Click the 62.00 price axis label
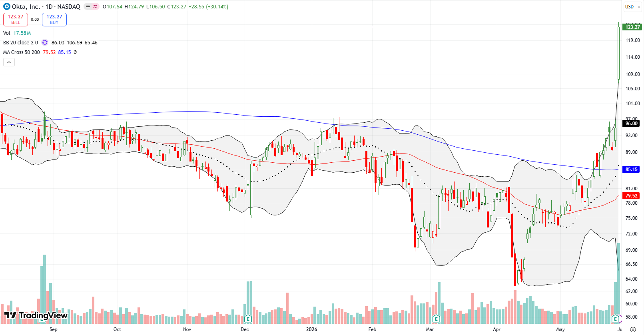Viewport: 644px width, 335px height. (x=632, y=291)
